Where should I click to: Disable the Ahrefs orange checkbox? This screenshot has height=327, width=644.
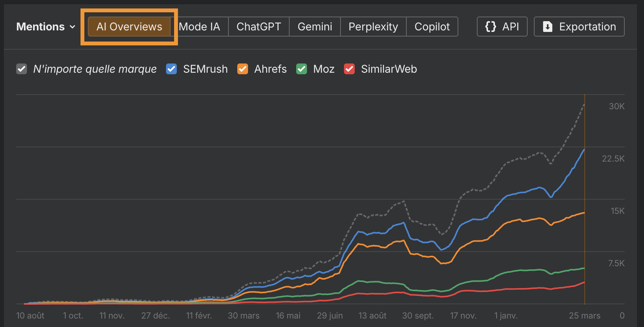coord(243,69)
